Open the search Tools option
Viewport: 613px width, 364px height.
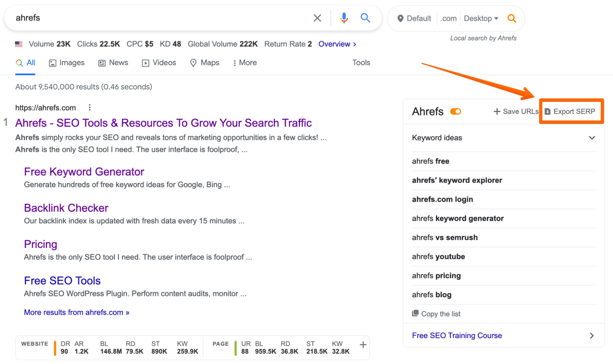[x=361, y=63]
